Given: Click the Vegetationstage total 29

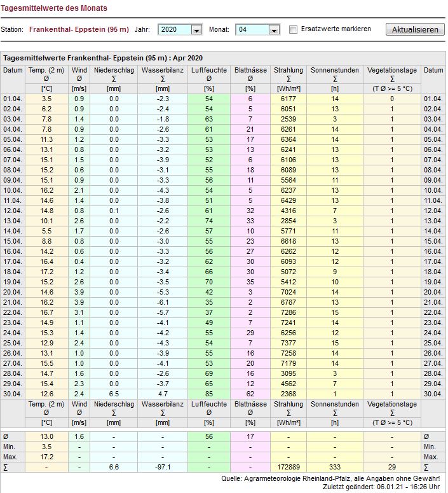Looking at the screenshot, I should click(x=391, y=468).
